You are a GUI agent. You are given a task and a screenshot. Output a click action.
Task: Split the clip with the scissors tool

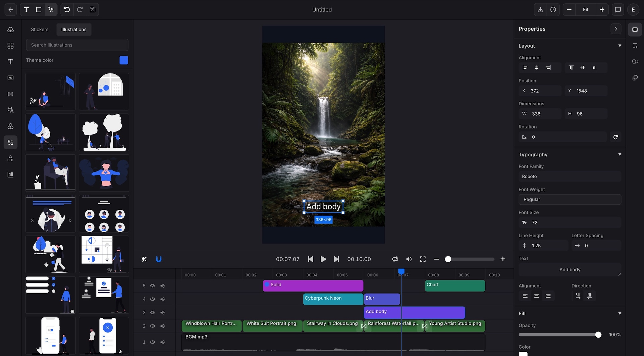[144, 259]
